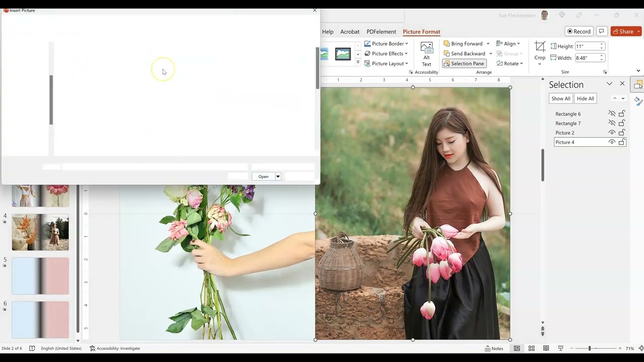Show the hidden Rectangle 7 object

coord(612,123)
